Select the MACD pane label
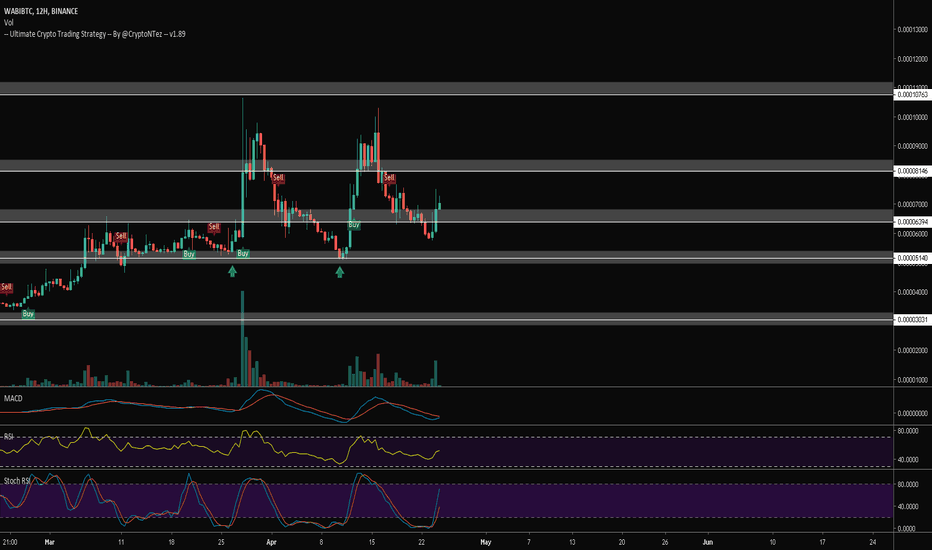The width and height of the screenshot is (932, 550). [x=13, y=398]
